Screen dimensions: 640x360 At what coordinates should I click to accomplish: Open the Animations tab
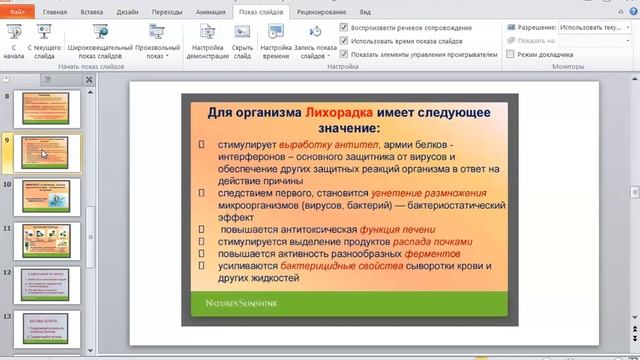[210, 12]
